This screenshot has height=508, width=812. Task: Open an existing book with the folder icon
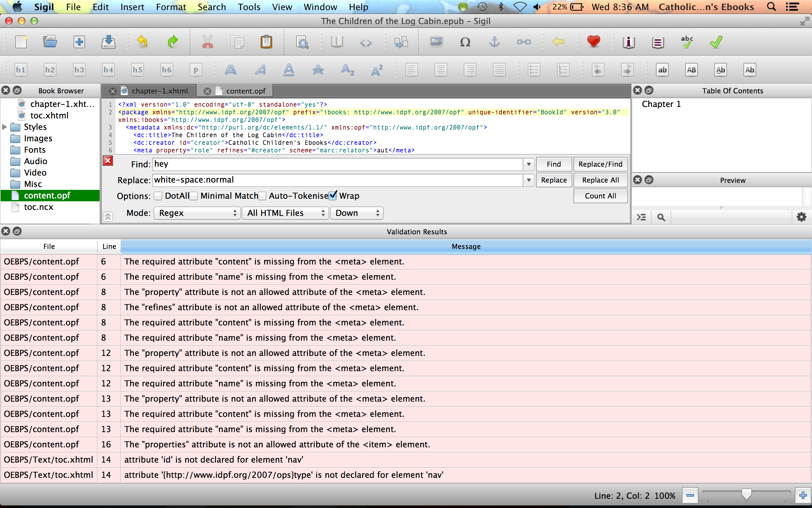(x=50, y=42)
